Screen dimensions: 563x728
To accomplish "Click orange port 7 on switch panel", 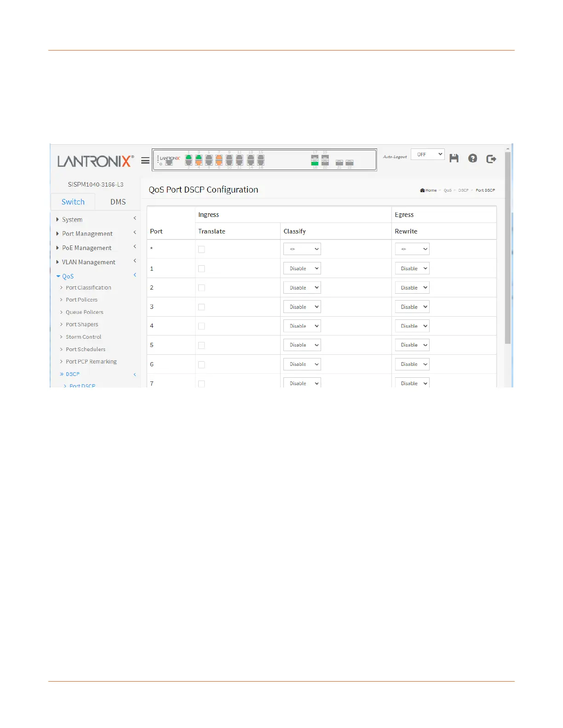I will [219, 158].
